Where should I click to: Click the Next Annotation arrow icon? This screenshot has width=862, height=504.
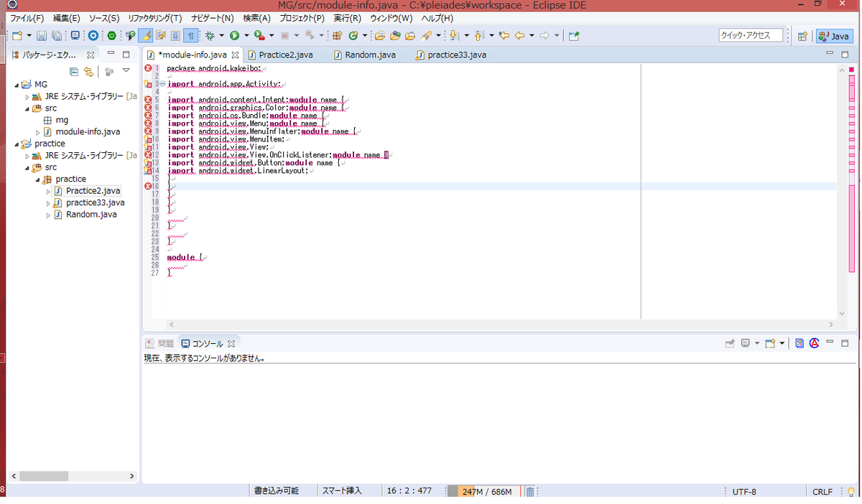click(454, 35)
